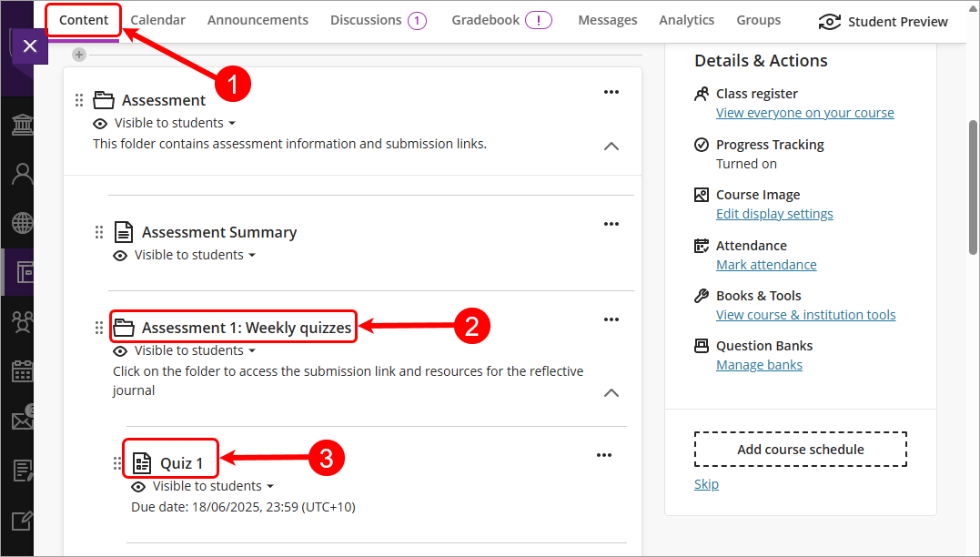
Task: Click the Progress Tracking checkmark icon
Action: tap(702, 145)
